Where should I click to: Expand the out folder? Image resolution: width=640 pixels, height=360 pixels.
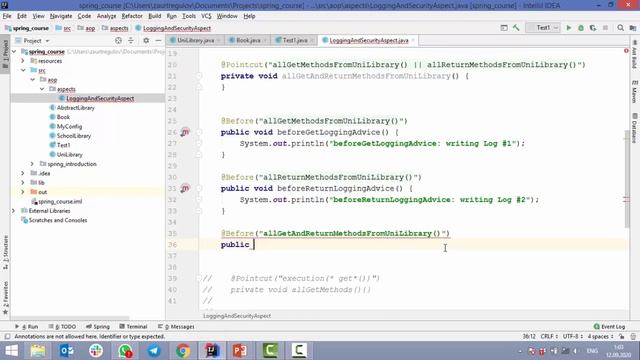pos(23,192)
